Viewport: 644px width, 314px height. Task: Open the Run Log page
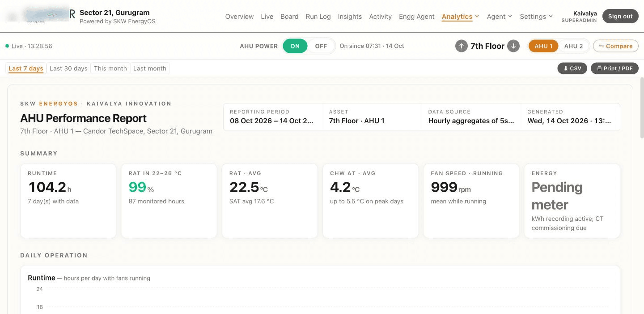click(318, 17)
